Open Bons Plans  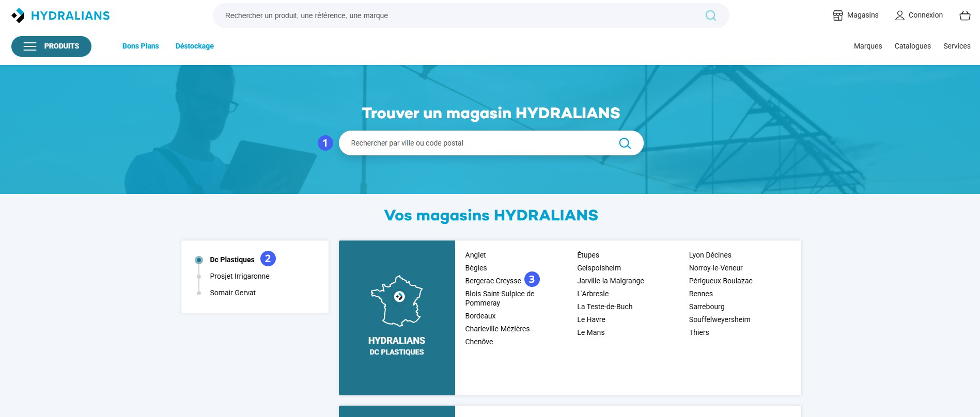point(141,46)
